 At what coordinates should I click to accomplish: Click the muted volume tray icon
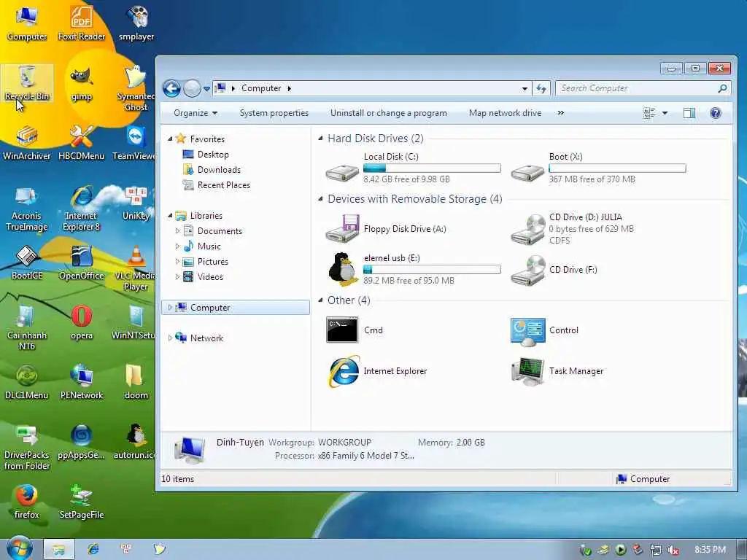tap(673, 550)
